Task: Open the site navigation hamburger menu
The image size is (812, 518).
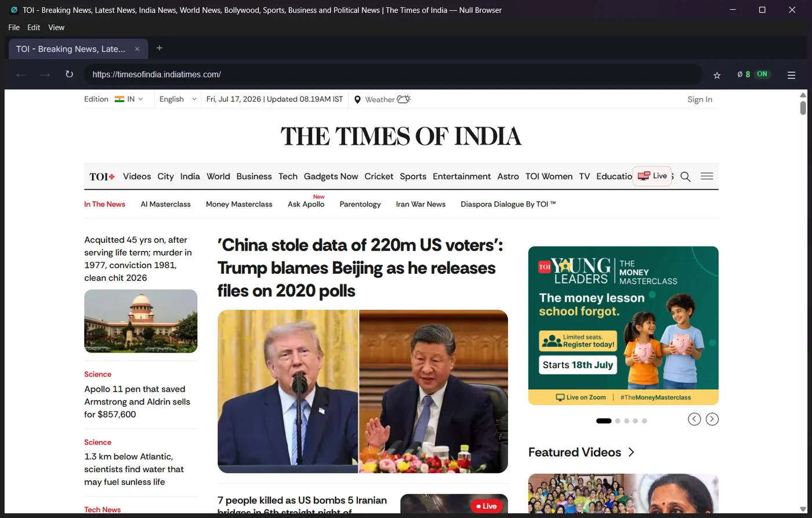Action: tap(706, 176)
